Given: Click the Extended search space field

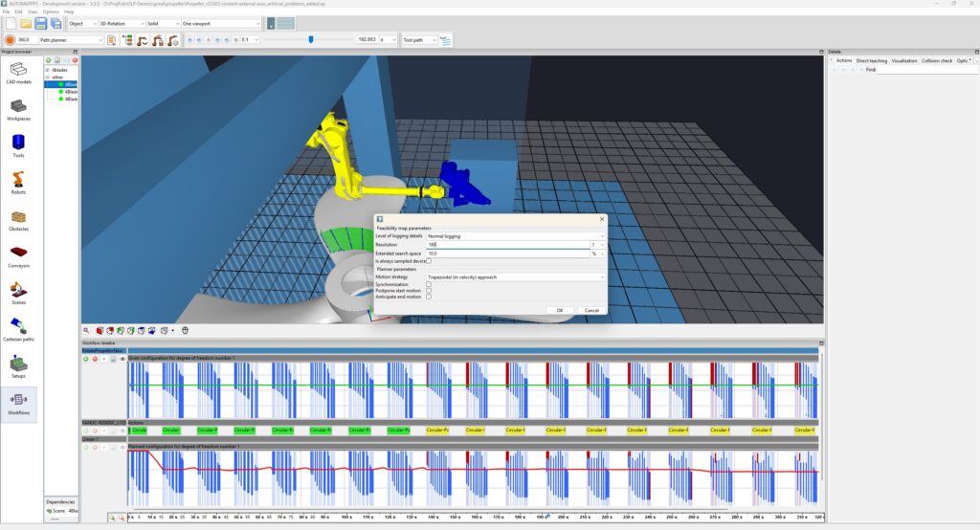Looking at the screenshot, I should tap(508, 254).
